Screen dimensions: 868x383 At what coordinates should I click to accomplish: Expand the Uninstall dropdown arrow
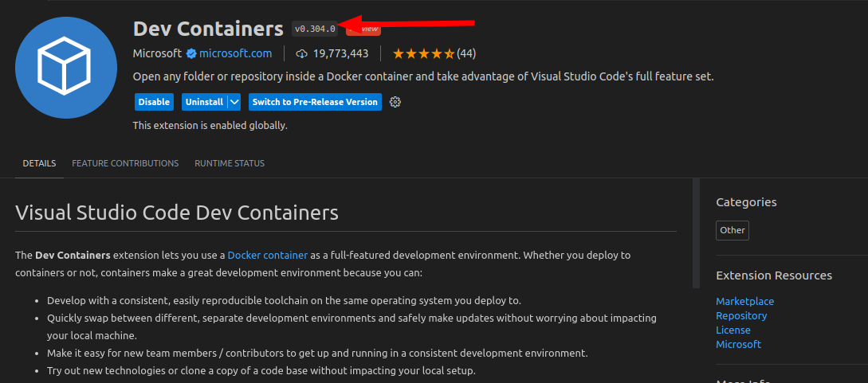pos(234,102)
